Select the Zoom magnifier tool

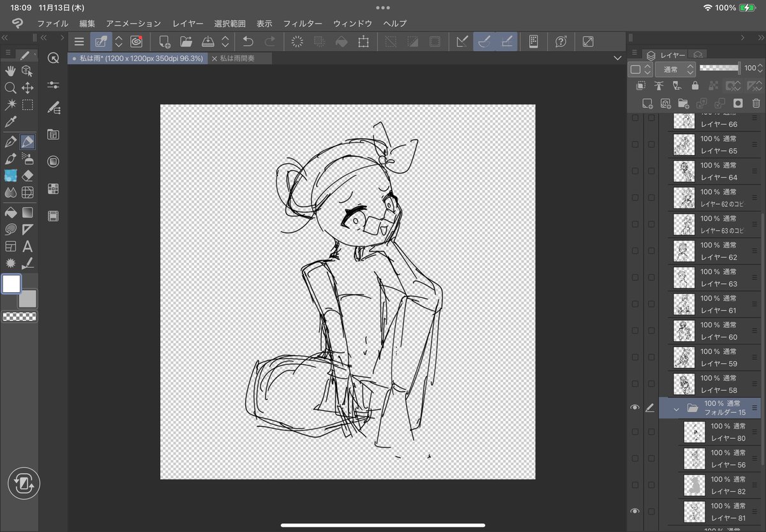(10, 87)
